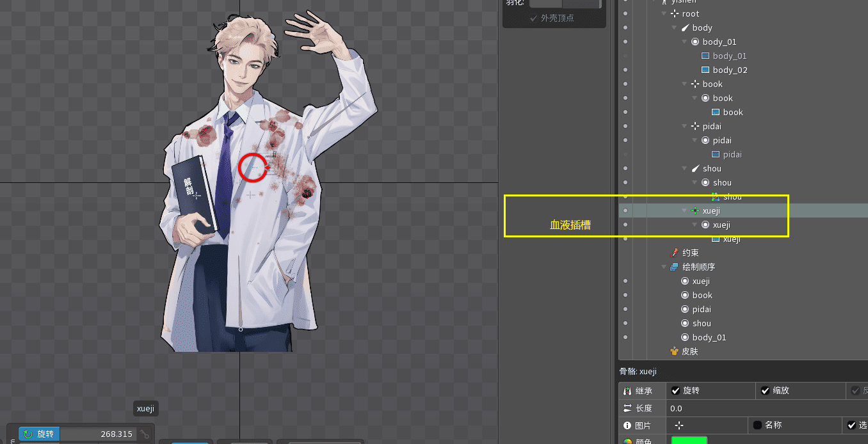The height and width of the screenshot is (444, 868).
Task: Click the rotation value field 268.315
Action: (x=99, y=434)
